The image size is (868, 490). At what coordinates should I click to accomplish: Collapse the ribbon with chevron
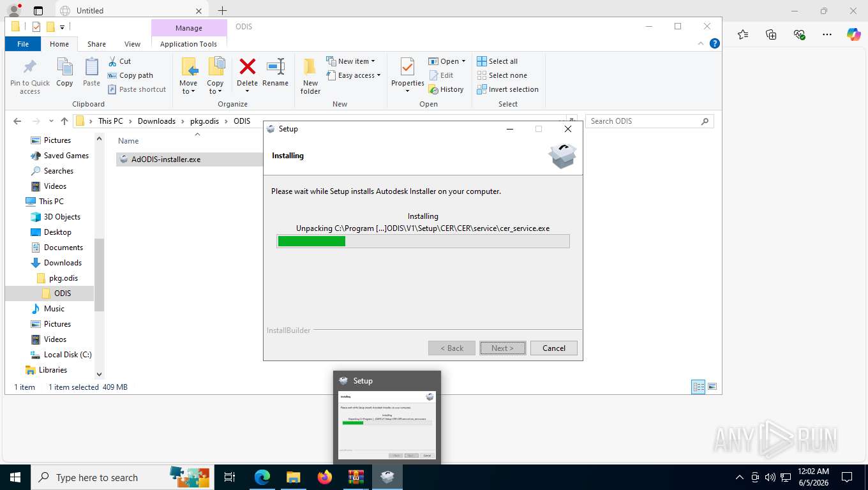tap(701, 43)
